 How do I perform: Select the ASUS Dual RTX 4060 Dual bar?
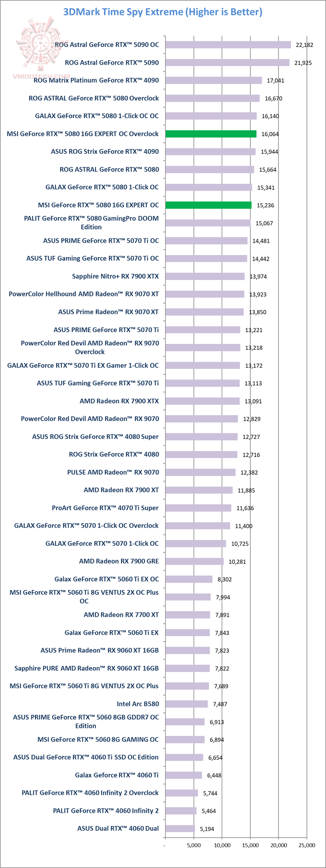(180, 829)
